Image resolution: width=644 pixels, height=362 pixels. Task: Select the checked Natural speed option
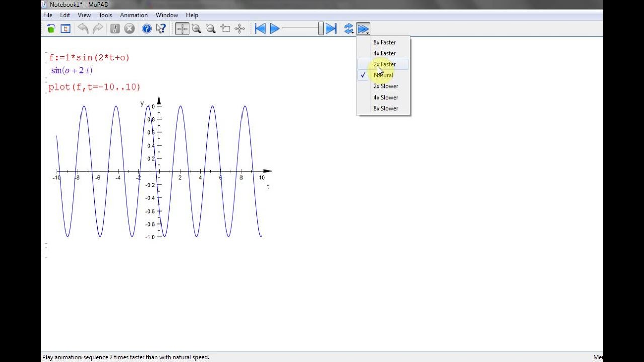tap(383, 75)
